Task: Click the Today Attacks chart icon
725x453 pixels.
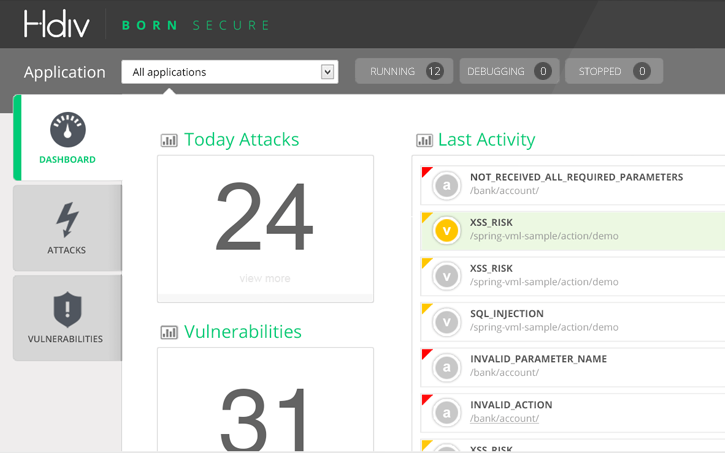Action: (169, 140)
